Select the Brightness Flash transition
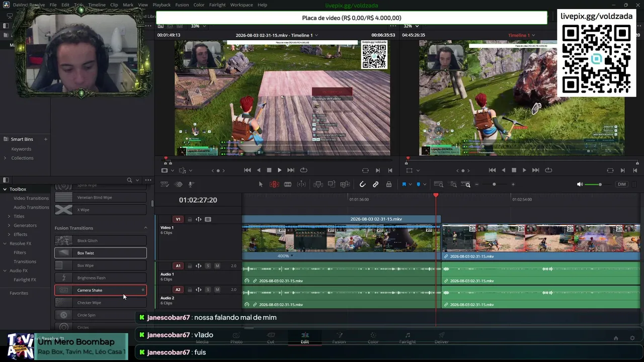 click(101, 278)
